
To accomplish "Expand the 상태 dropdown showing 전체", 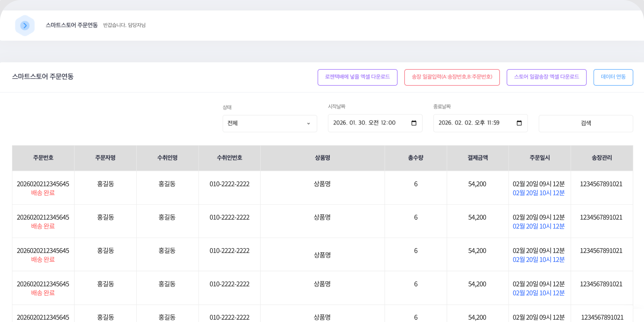I will (269, 123).
